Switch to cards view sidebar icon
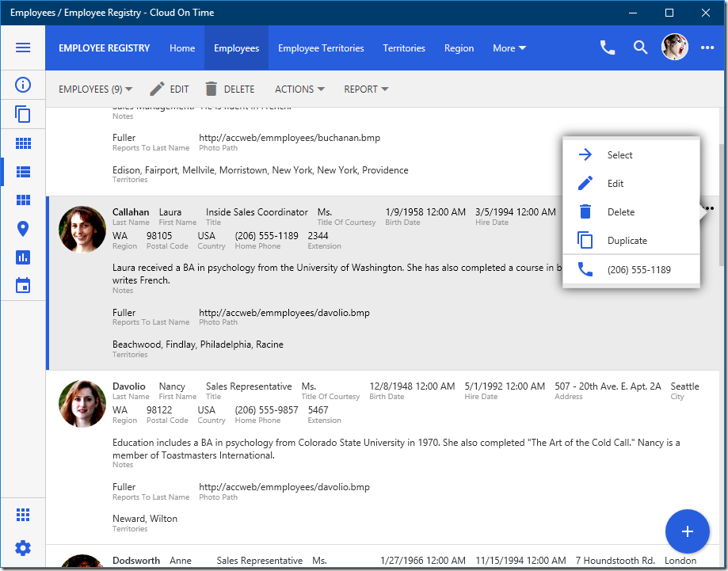 coord(23,200)
